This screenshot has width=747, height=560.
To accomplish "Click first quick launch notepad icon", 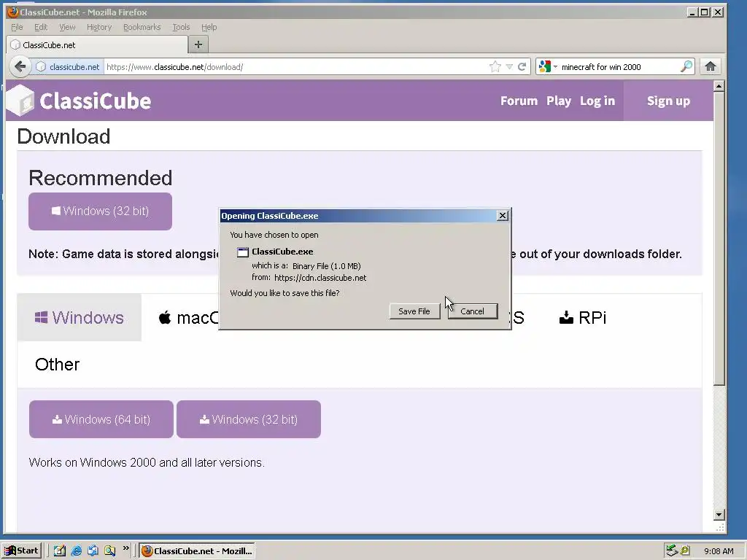I will tap(60, 551).
